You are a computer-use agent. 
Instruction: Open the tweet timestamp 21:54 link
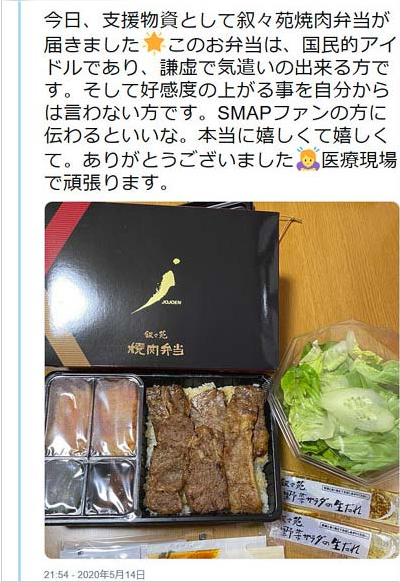tap(94, 575)
